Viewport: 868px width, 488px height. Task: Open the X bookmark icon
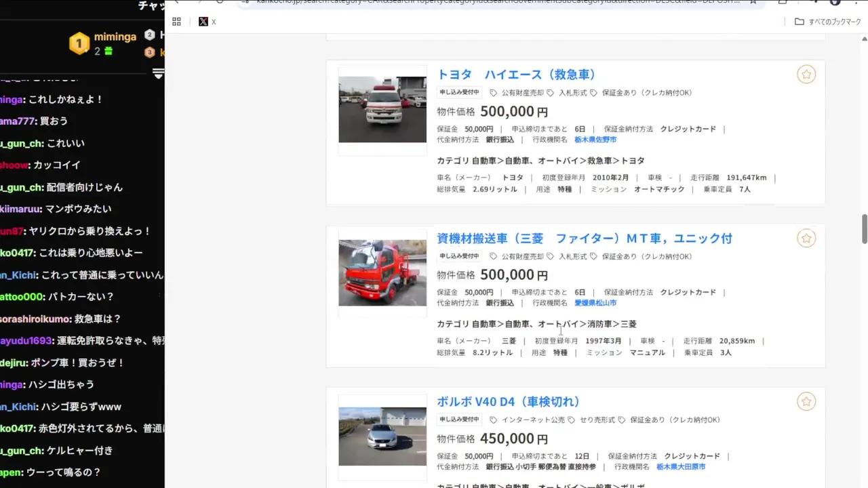[x=203, y=22]
